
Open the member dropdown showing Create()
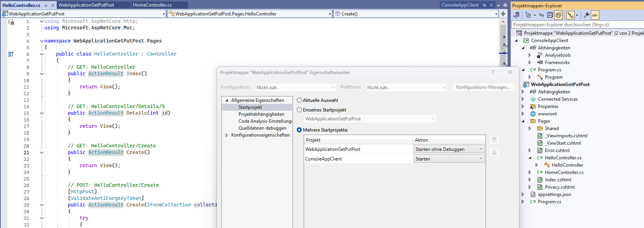416,14
